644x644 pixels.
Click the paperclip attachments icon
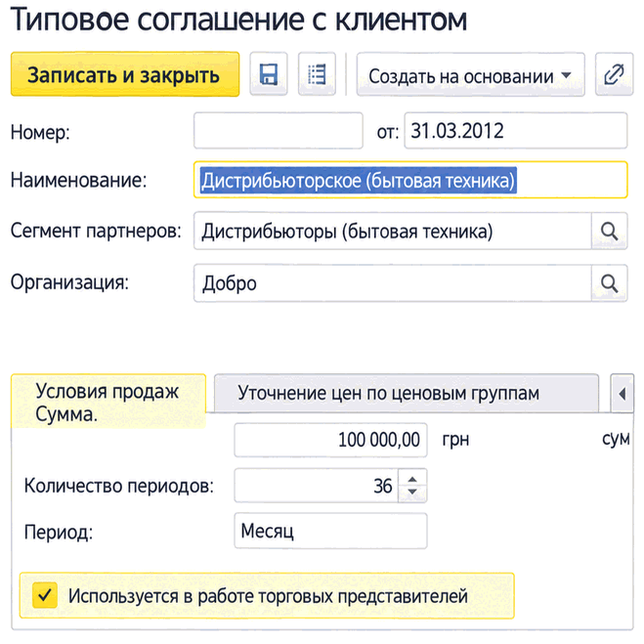click(614, 74)
